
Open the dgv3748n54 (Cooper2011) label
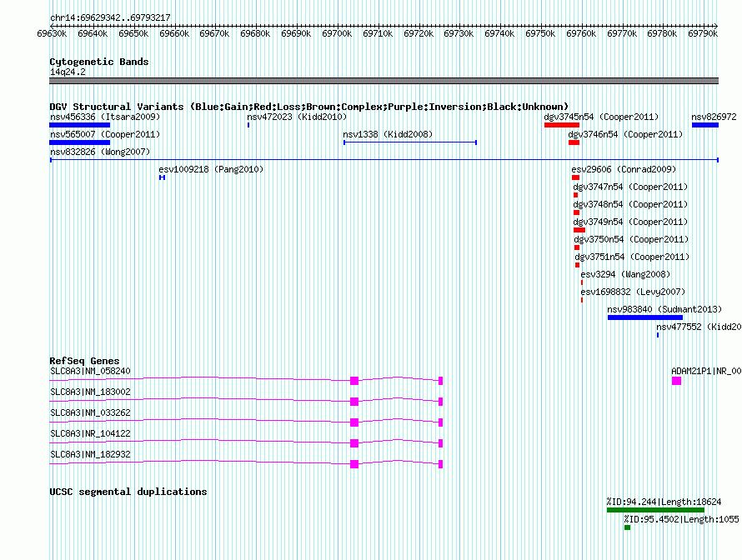point(630,204)
